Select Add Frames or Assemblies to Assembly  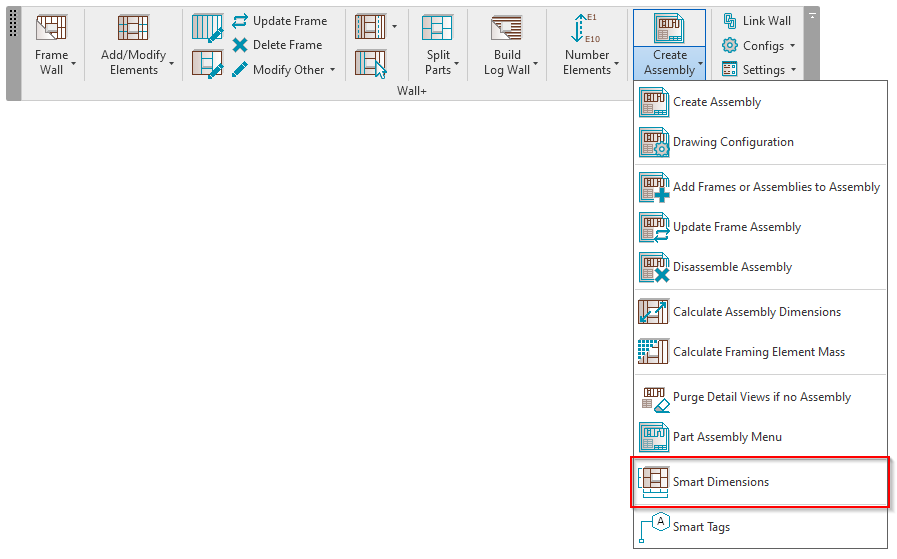coord(776,187)
